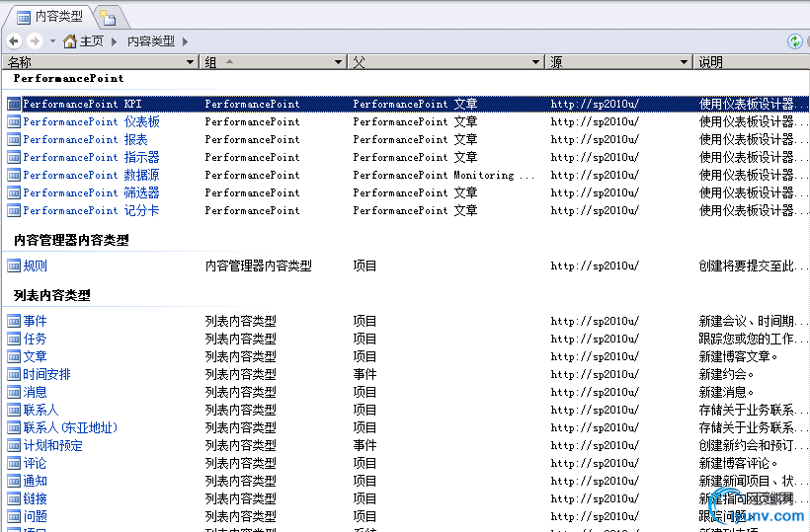Screen dimensions: 810x532
Task: Click 内容类型 in the breadcrumb
Action: 151,41
